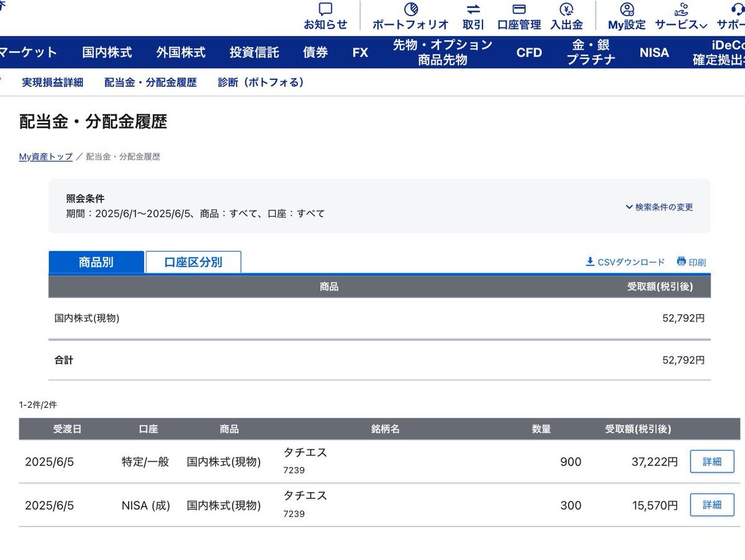Open the NISA menu
The image size is (745, 560).
654,53
